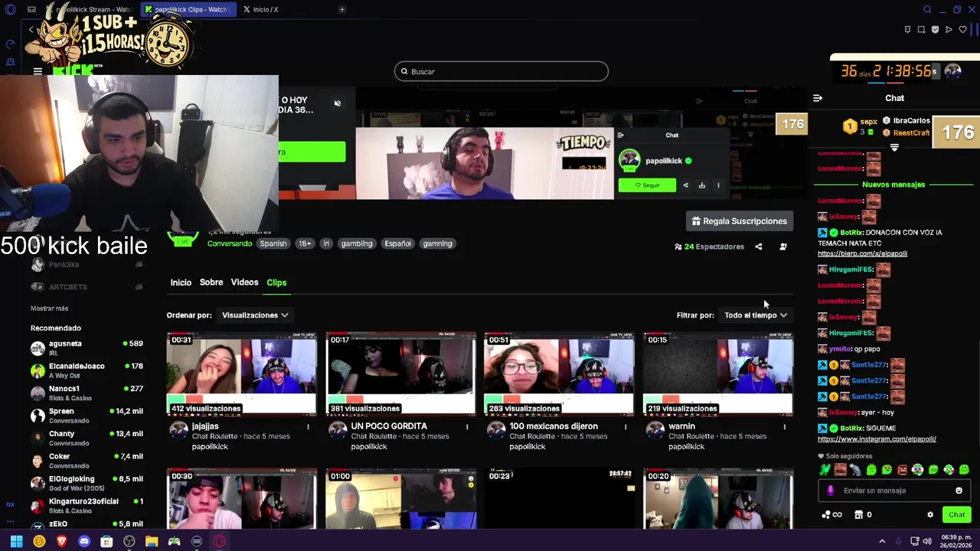This screenshot has height=551, width=980.
Task: Open Spreen recommended channel
Action: pyautogui.click(x=87, y=416)
